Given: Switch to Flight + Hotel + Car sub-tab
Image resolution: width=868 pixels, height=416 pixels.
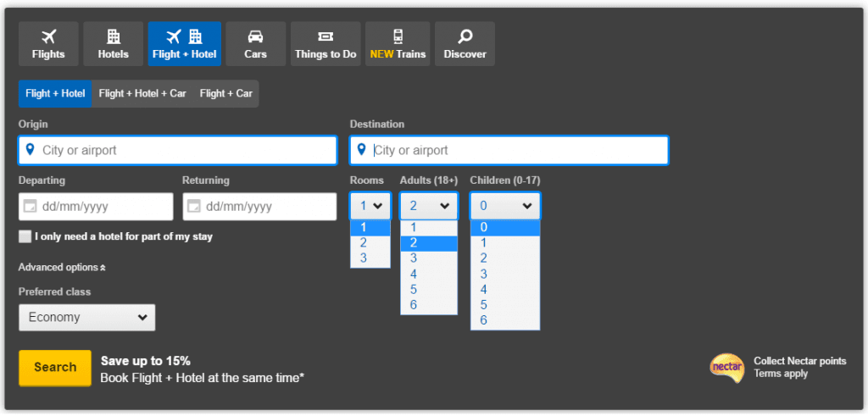Looking at the screenshot, I should click(142, 94).
